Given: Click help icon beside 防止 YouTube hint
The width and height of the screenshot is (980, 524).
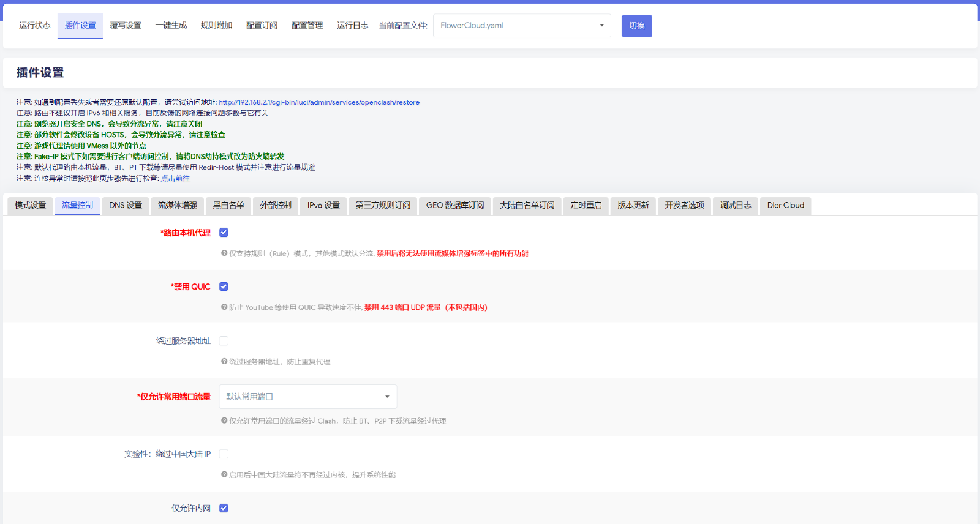Looking at the screenshot, I should tap(224, 307).
